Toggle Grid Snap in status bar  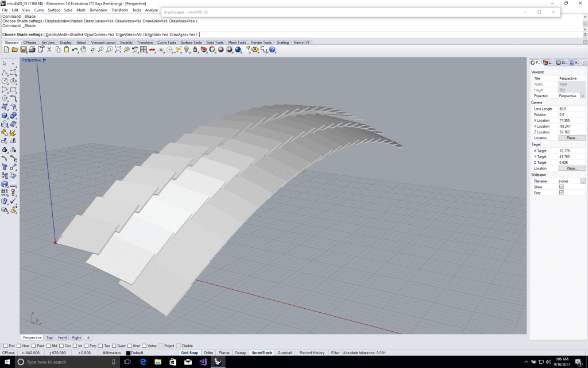point(189,353)
